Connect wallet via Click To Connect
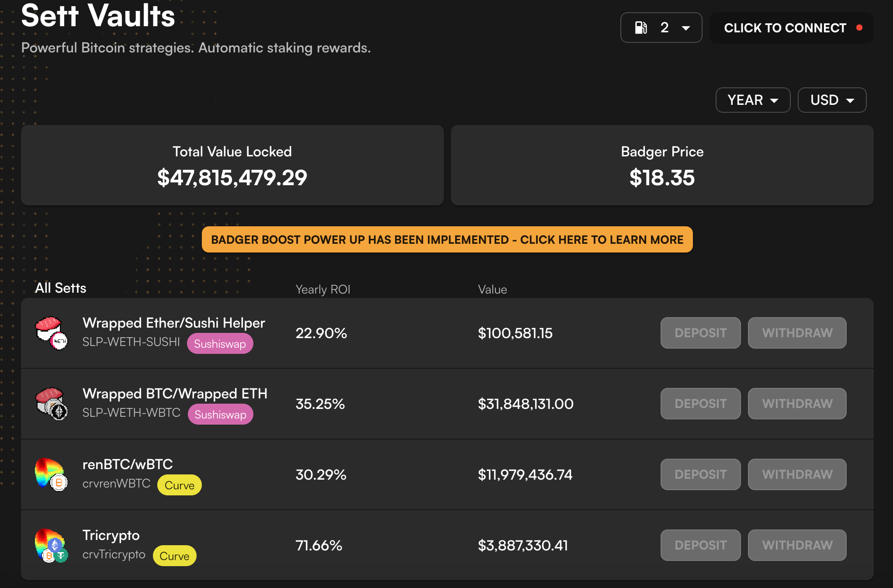The width and height of the screenshot is (893, 588). pos(791,28)
